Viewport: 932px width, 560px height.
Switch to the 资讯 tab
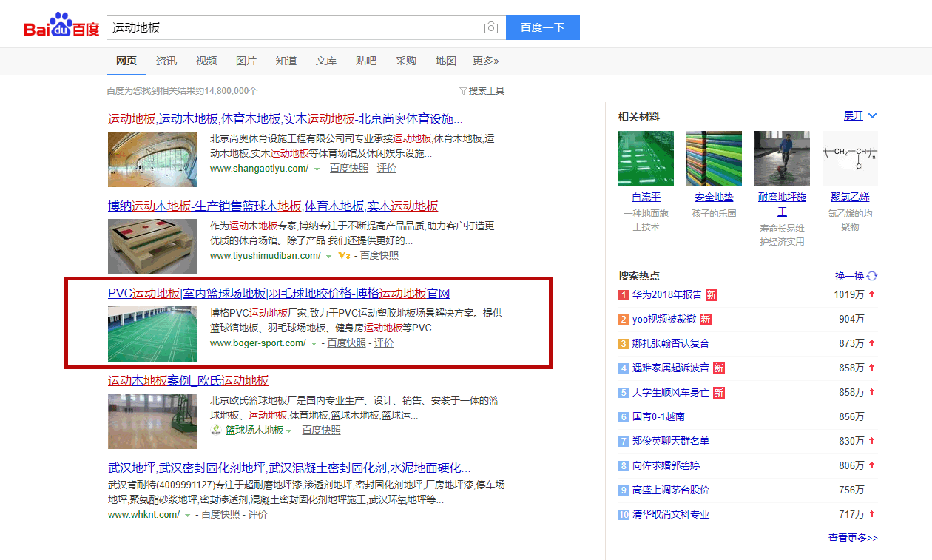tap(166, 61)
